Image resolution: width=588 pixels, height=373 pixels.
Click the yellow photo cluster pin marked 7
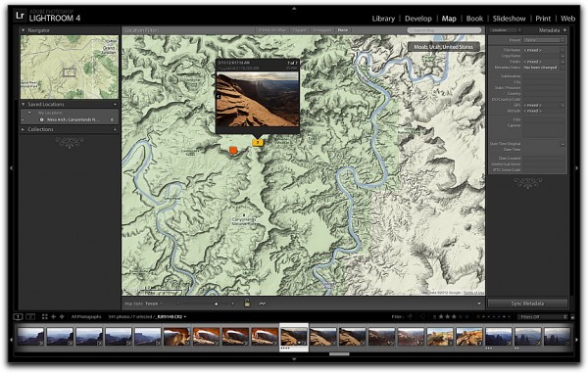tap(258, 142)
